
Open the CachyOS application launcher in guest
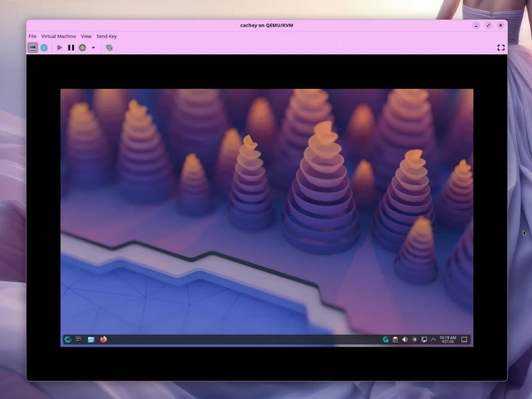click(68, 339)
